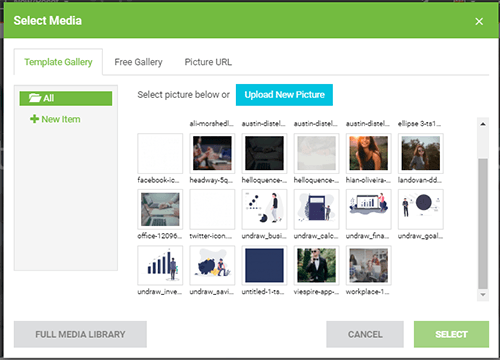The height and width of the screenshot is (360, 500).
Task: Select the undraw_fina... illustration
Action: 368,209
